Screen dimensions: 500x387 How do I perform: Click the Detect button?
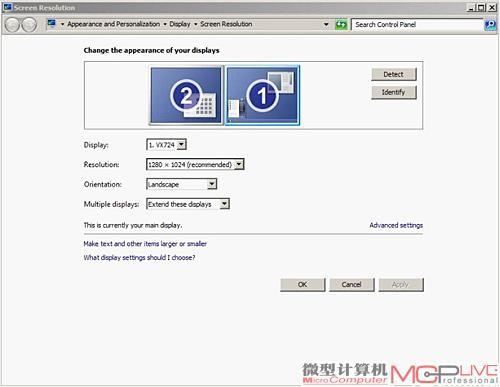394,74
